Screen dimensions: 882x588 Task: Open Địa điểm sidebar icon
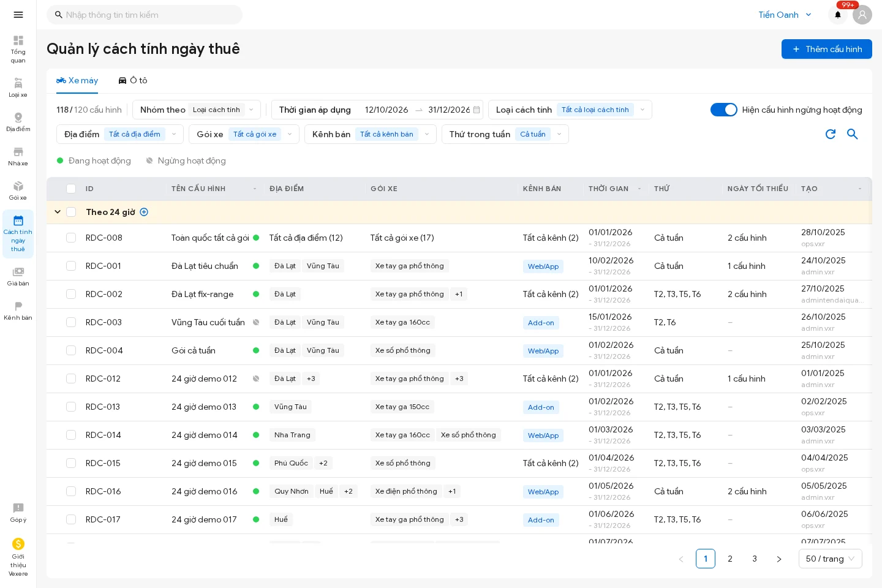click(18, 122)
